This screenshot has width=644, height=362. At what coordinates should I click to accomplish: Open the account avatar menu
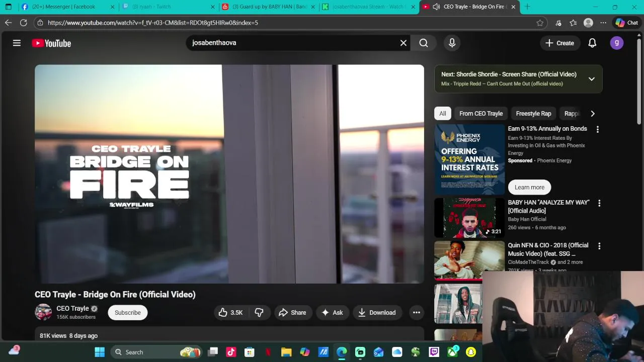(x=617, y=43)
